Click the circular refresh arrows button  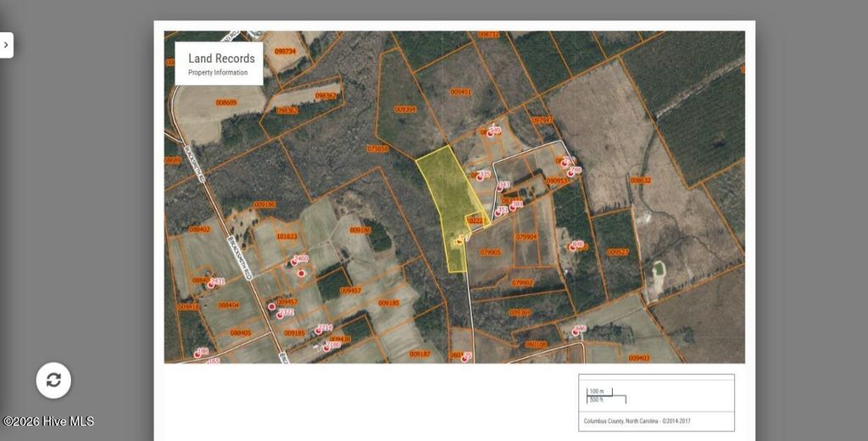tap(53, 380)
